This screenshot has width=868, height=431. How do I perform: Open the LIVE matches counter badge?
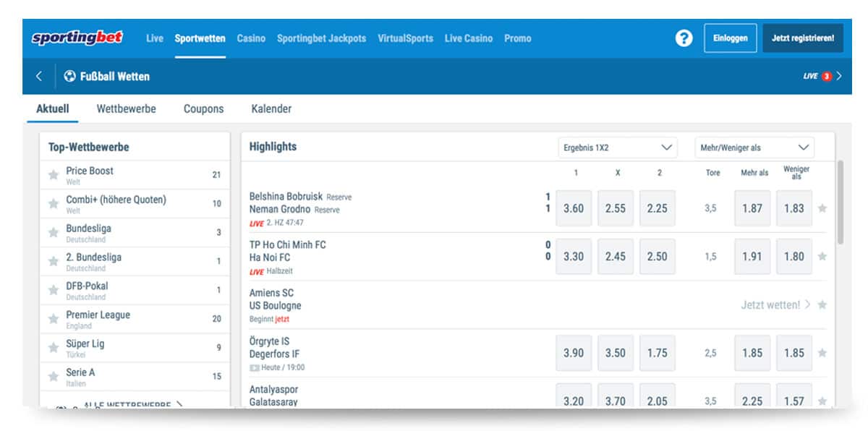[826, 76]
